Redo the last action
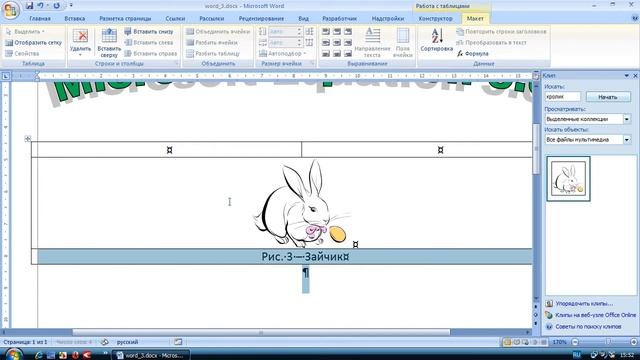 56,6
